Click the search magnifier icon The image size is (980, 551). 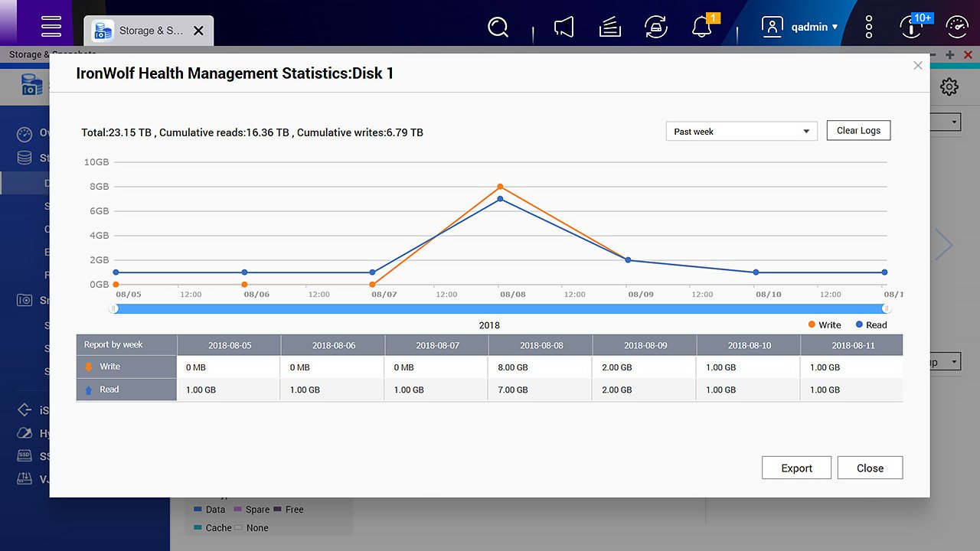tap(498, 28)
